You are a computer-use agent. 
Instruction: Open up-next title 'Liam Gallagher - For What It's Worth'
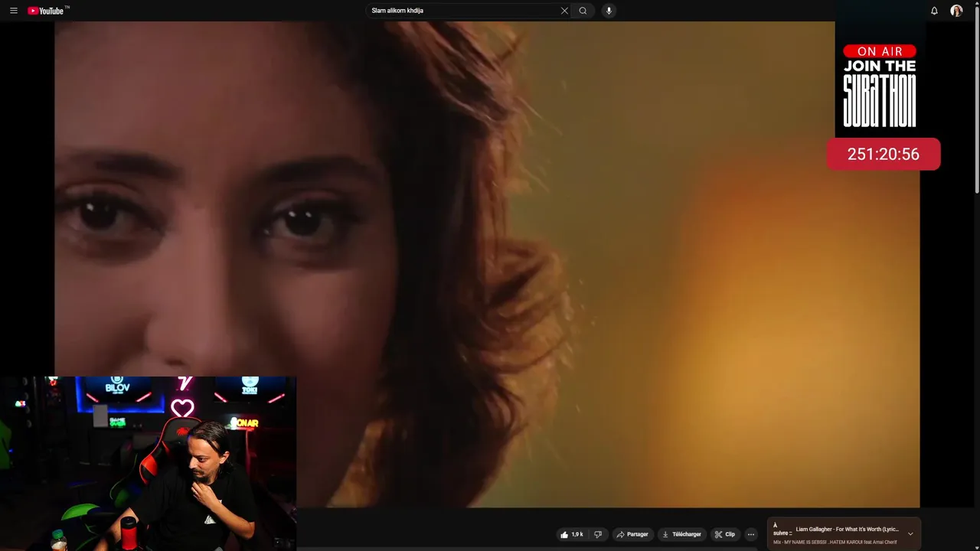click(847, 529)
